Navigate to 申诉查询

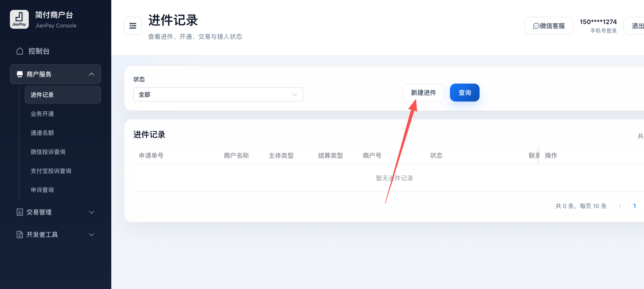click(x=63, y=190)
